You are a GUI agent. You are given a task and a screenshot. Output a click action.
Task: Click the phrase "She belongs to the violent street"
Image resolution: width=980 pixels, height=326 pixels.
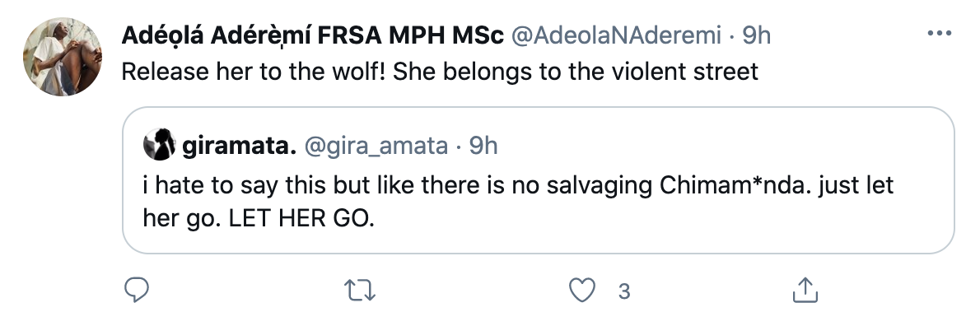pos(576,72)
